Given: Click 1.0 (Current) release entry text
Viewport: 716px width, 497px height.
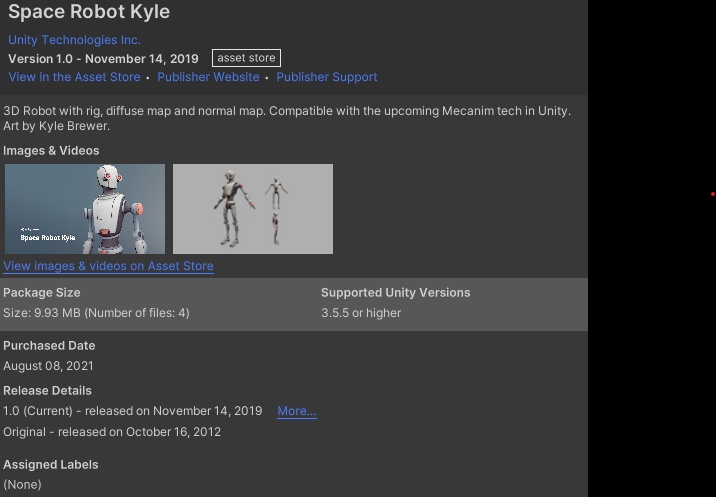Looking at the screenshot, I should click(x=132, y=411).
